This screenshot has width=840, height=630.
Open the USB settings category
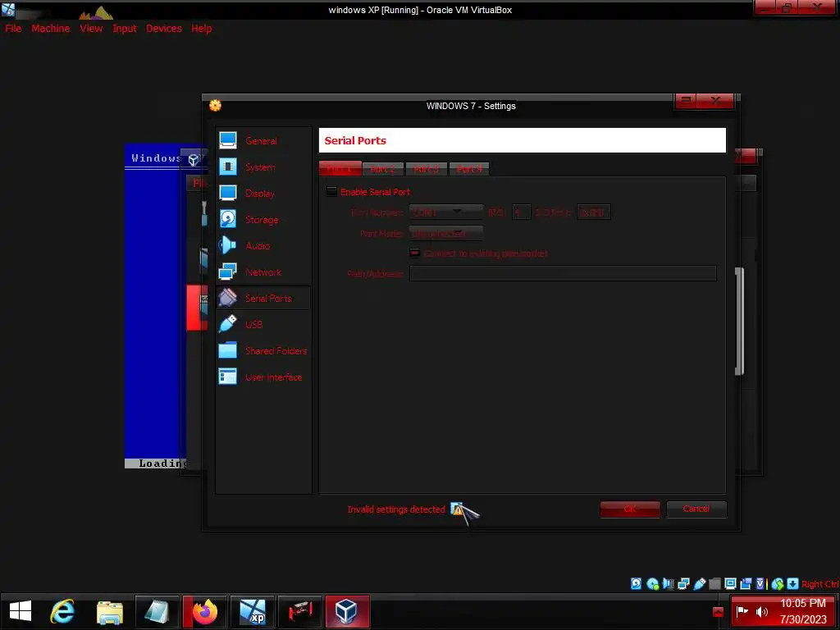262,324
